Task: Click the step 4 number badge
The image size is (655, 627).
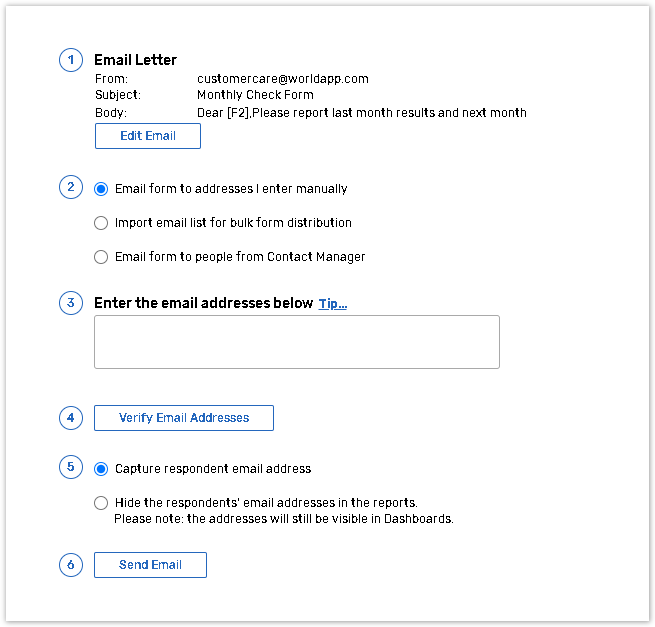Action: [x=70, y=418]
